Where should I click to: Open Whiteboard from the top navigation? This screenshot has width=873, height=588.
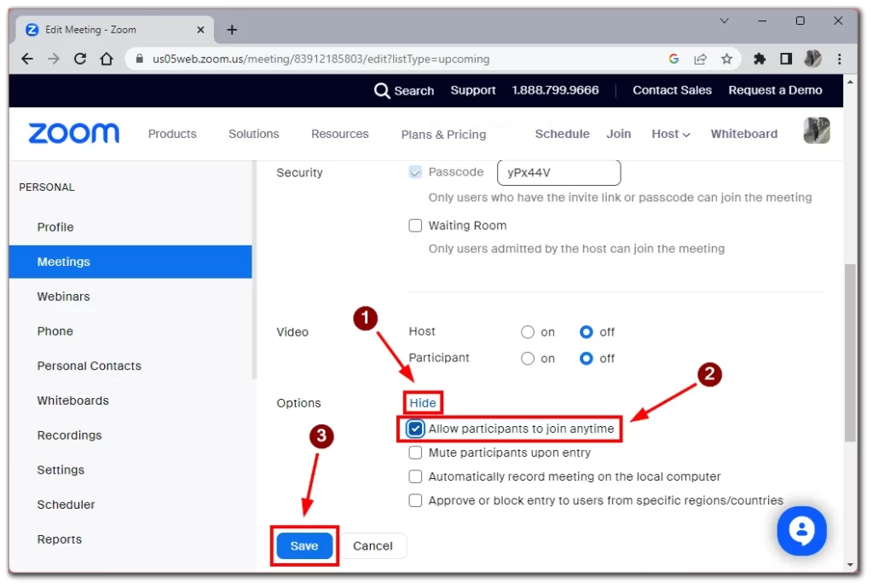744,134
